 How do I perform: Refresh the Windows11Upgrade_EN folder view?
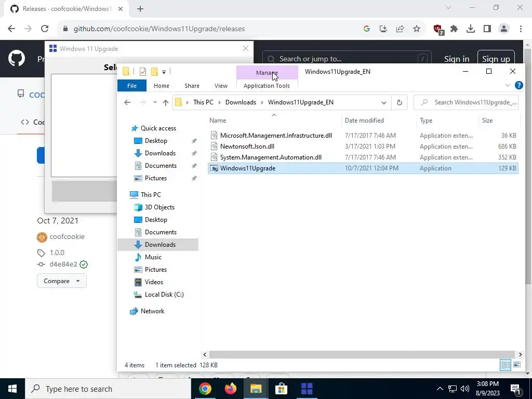[x=400, y=102]
